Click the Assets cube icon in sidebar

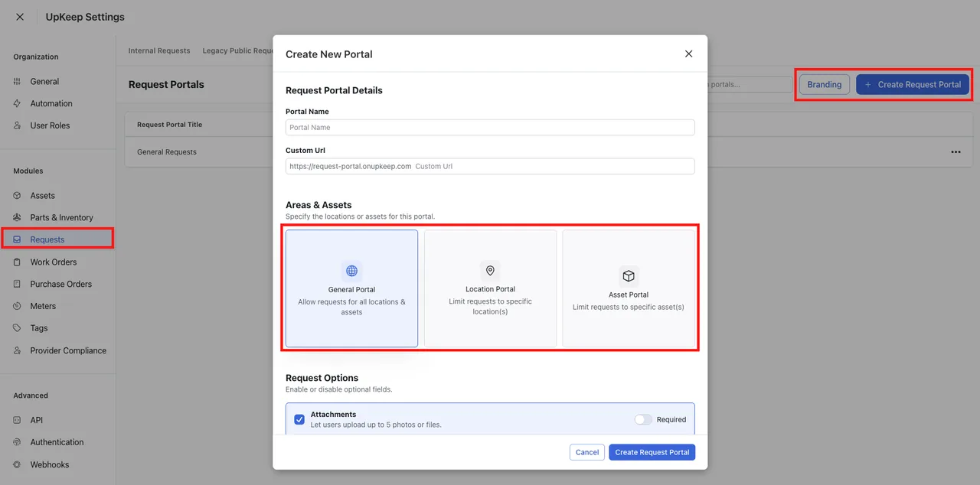[18, 196]
